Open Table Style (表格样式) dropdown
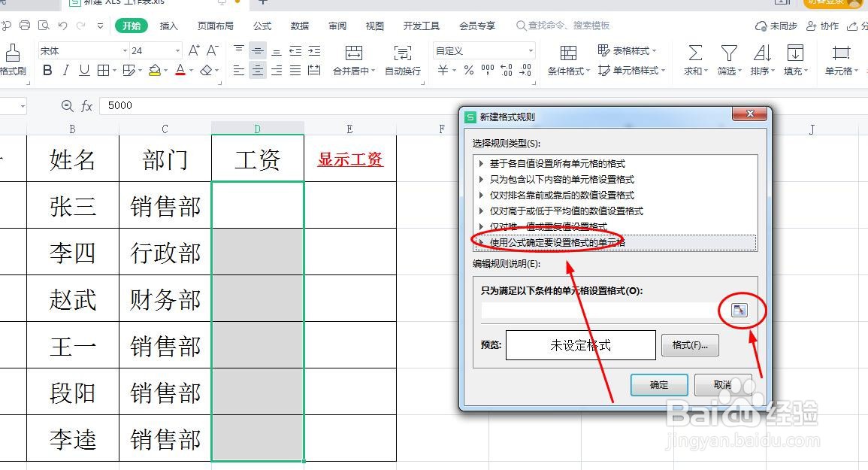 [627, 50]
